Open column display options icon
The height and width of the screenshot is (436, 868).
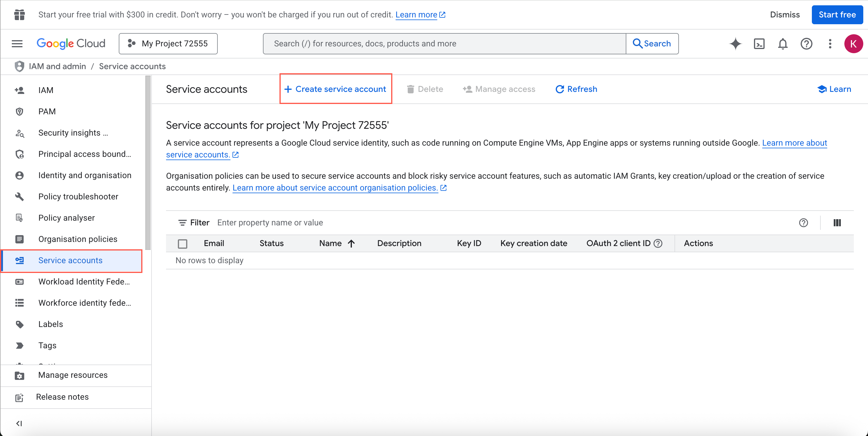(837, 223)
